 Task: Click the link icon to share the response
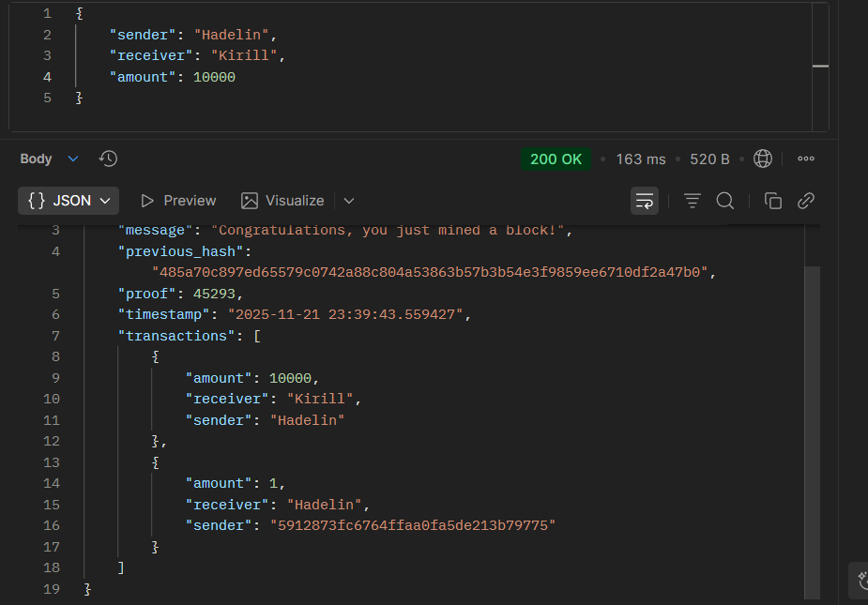[805, 200]
